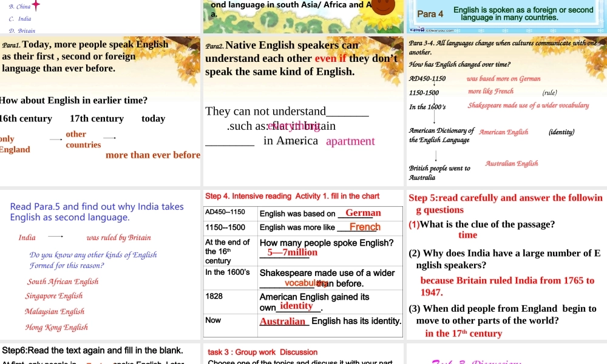Open the Para 3-4 slide on language change

(x=507, y=112)
